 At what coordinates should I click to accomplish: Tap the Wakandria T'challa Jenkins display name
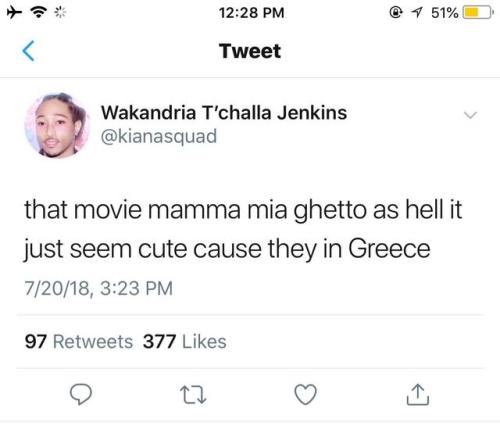(224, 112)
